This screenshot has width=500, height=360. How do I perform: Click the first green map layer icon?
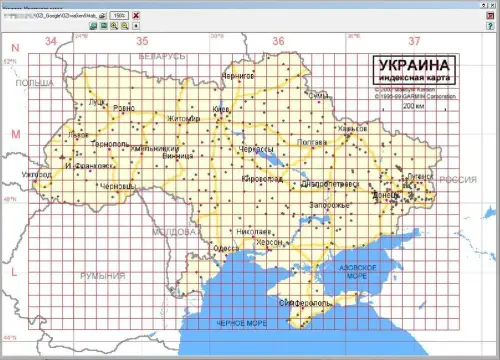[x=93, y=26]
